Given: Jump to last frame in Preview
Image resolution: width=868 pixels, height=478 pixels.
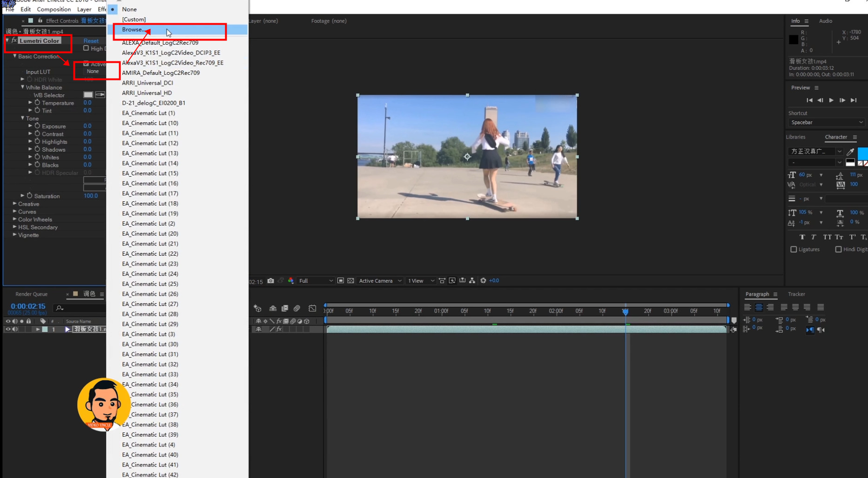Looking at the screenshot, I should click(x=854, y=100).
